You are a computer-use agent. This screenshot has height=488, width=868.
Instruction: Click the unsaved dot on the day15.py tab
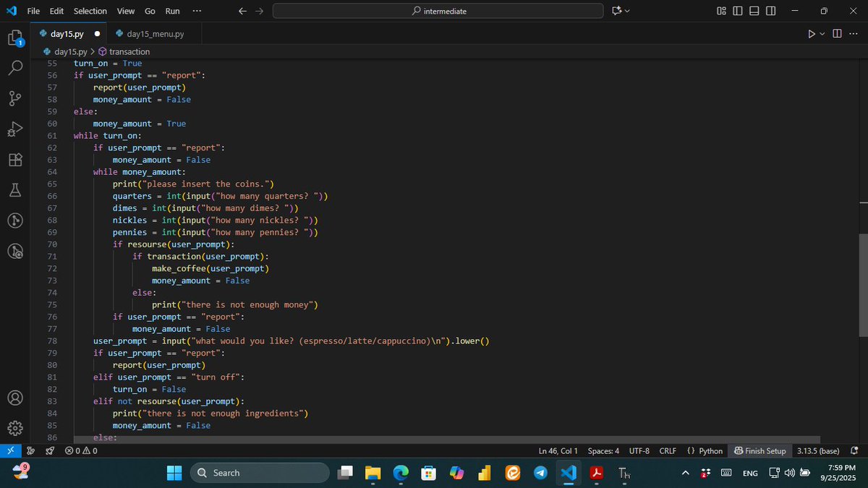click(97, 33)
